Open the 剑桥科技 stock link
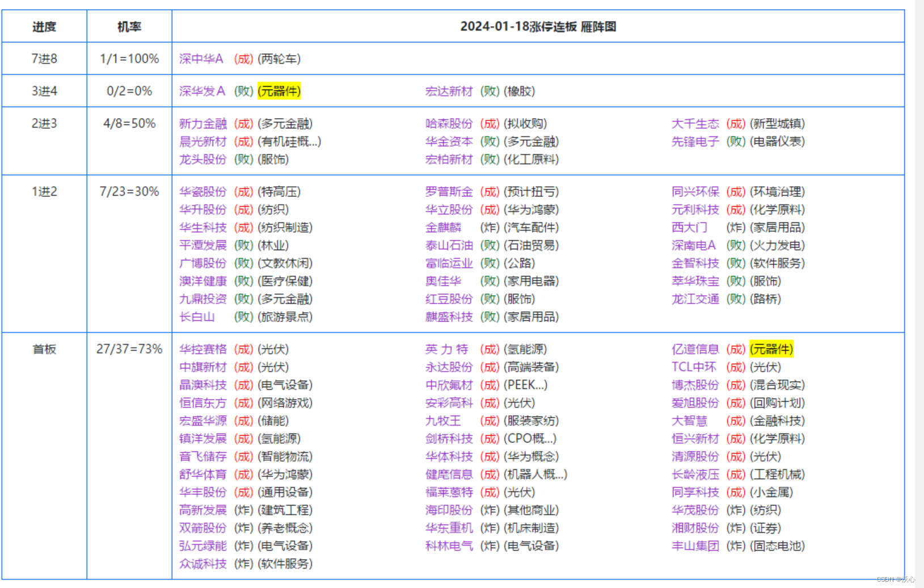924x588 pixels. (449, 439)
